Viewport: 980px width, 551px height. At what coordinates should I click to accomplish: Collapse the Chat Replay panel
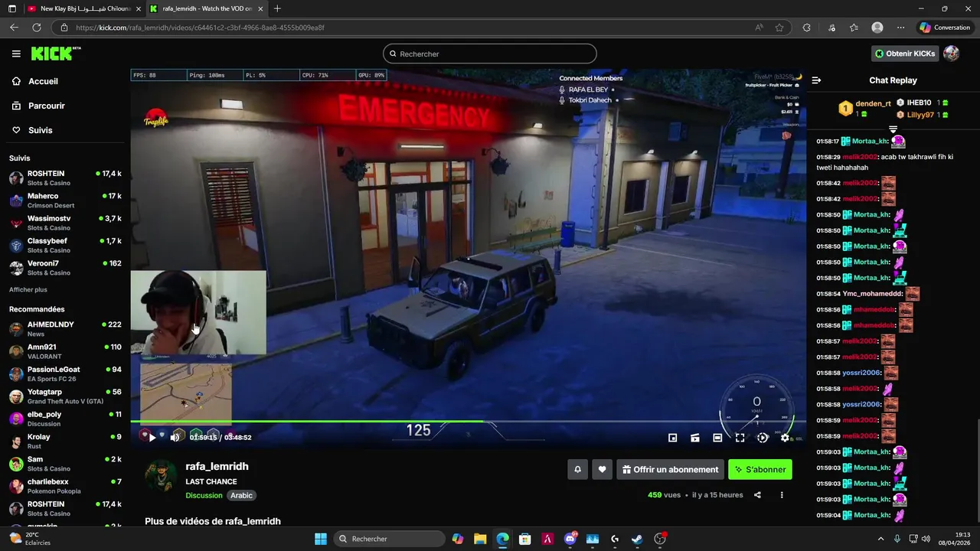coord(816,80)
